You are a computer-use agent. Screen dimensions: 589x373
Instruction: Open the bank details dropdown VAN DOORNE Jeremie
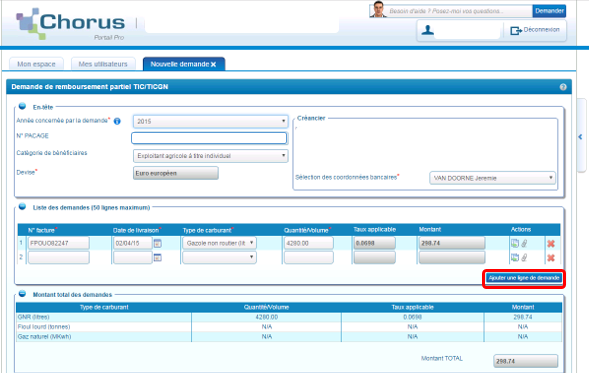coord(492,178)
